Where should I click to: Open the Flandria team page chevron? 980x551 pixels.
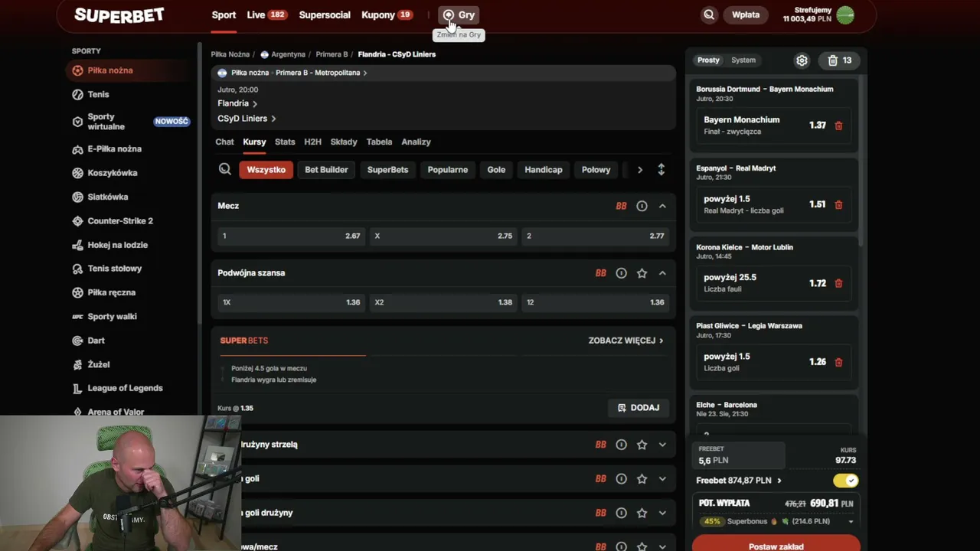click(255, 103)
